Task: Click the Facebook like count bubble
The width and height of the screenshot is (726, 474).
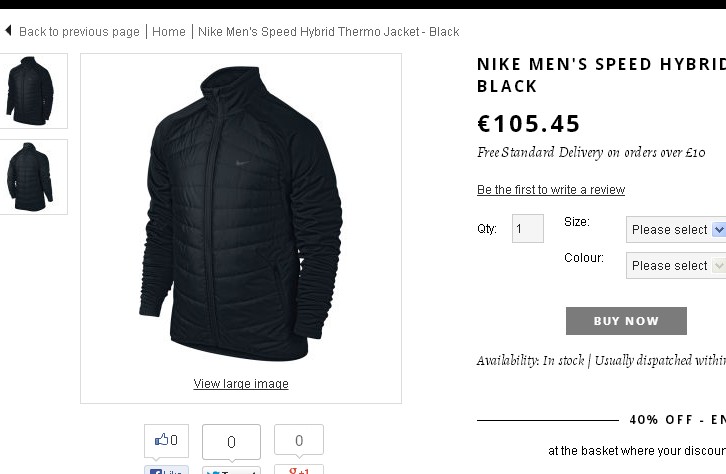Action: click(166, 440)
